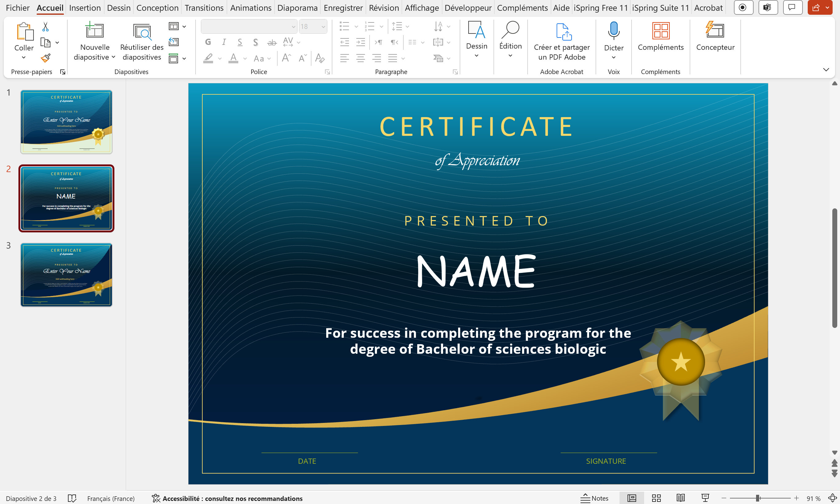
Task: Start slideshow from status bar icon
Action: [x=705, y=498]
